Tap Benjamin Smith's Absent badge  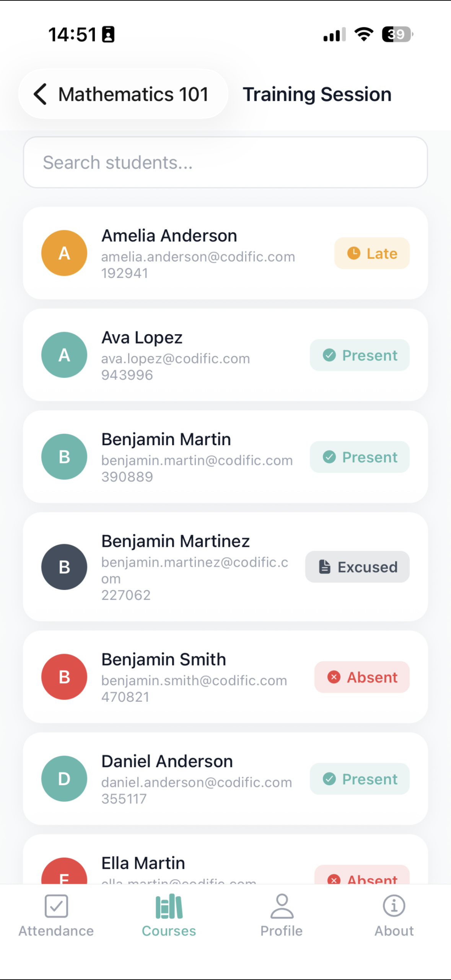pyautogui.click(x=362, y=677)
